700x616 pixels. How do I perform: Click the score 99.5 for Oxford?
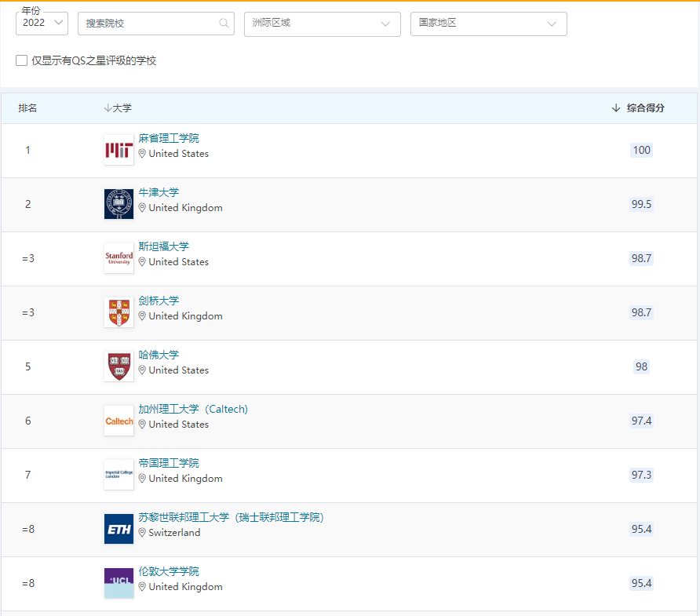click(x=641, y=204)
